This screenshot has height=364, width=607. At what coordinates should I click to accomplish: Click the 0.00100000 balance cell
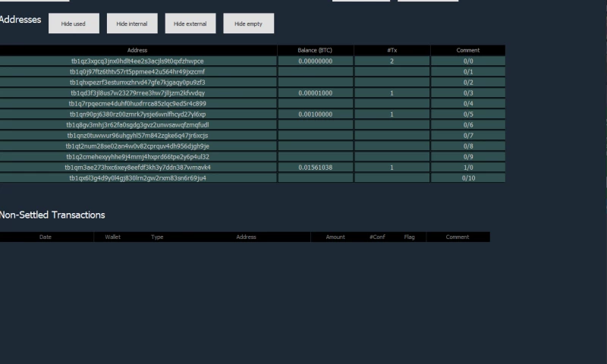click(316, 114)
